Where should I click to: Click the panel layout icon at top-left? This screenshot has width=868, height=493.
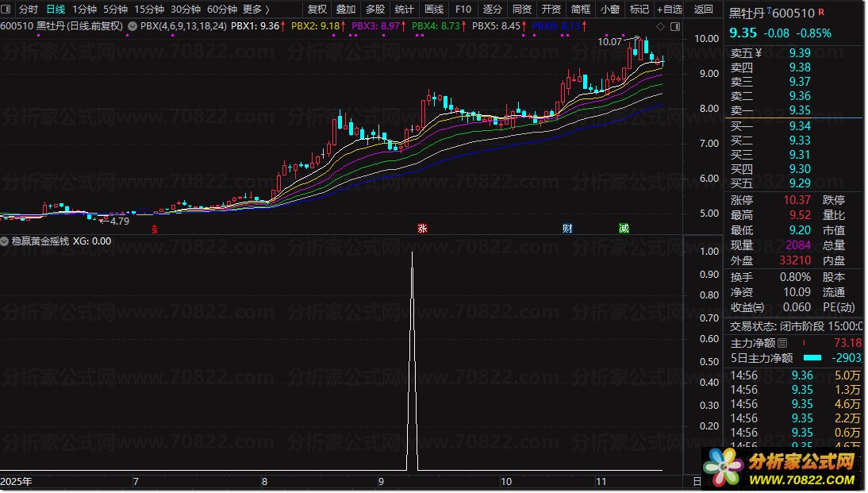[x=6, y=9]
